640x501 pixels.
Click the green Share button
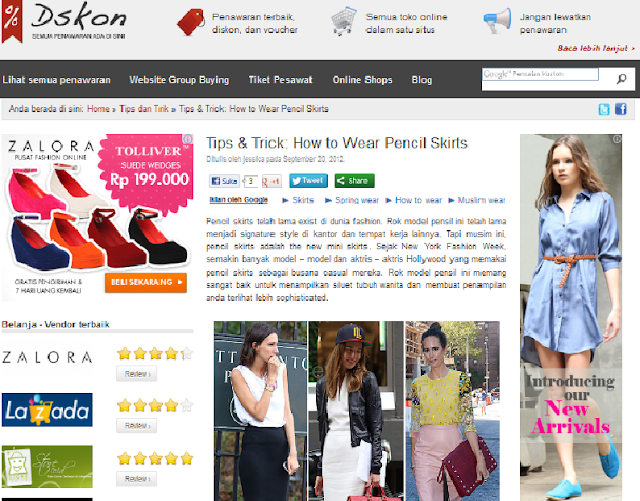pyautogui.click(x=354, y=181)
